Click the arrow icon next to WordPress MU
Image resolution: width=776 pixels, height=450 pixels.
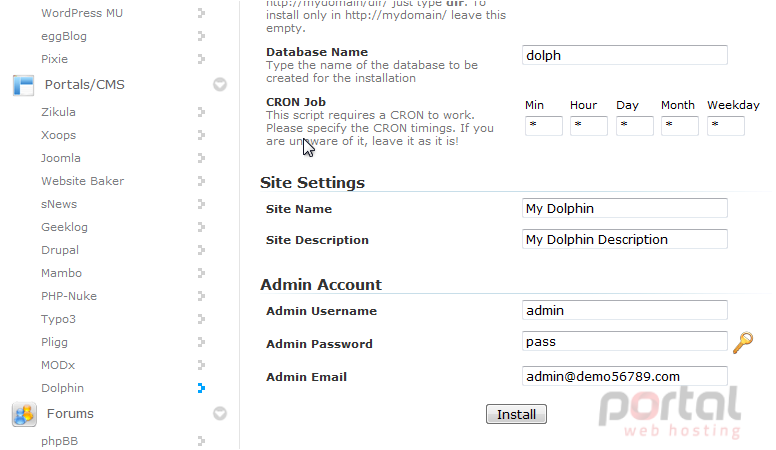coord(201,13)
